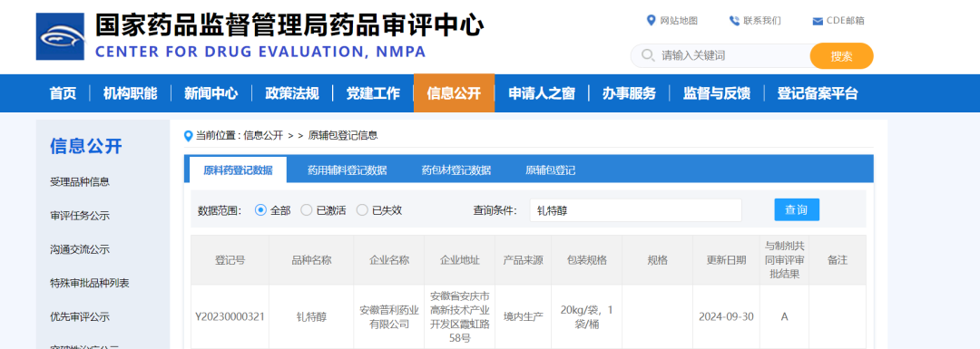980x349 pixels.
Task: Click the 登记号 column header
Action: 230,260
